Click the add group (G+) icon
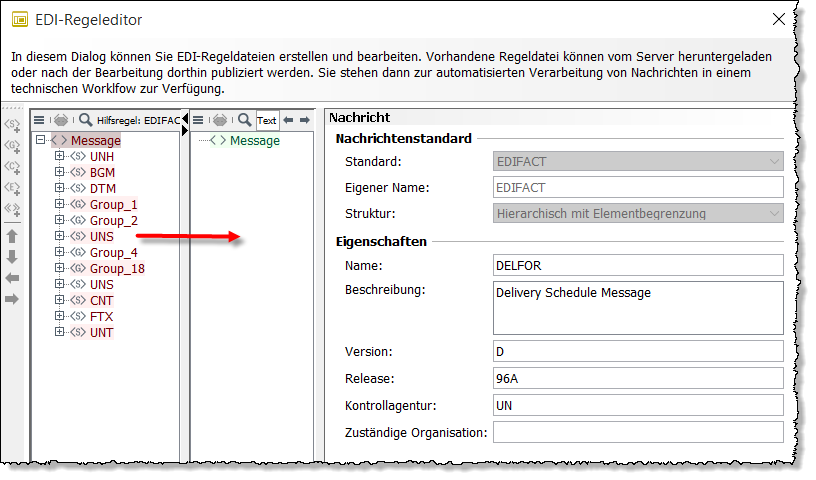 point(12,147)
